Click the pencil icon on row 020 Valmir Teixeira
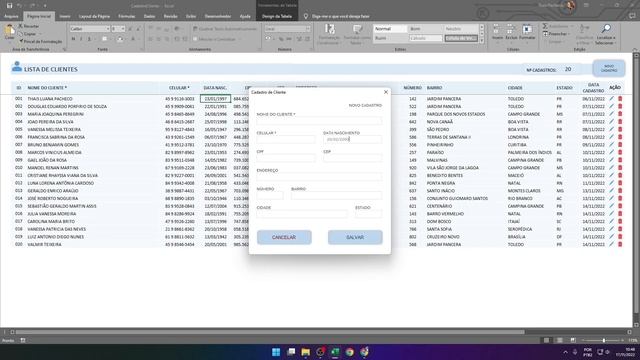 pos(611,244)
